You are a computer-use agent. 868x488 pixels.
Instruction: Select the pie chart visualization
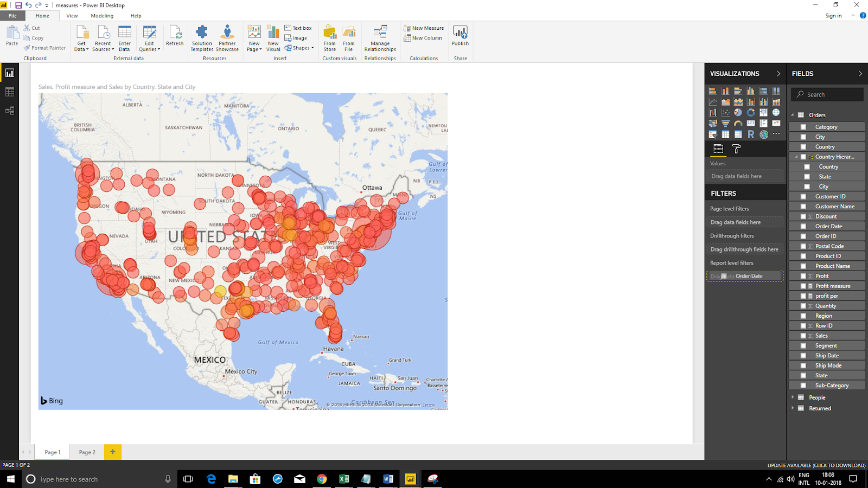pos(738,113)
